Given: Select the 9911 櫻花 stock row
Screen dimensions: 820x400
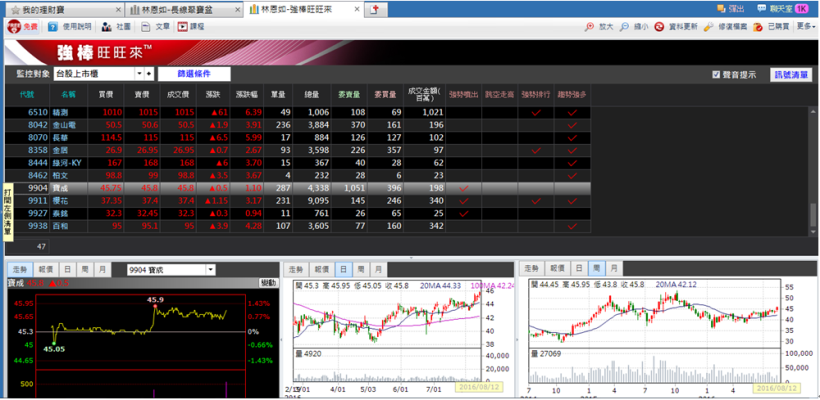Looking at the screenshot, I should [298, 201].
